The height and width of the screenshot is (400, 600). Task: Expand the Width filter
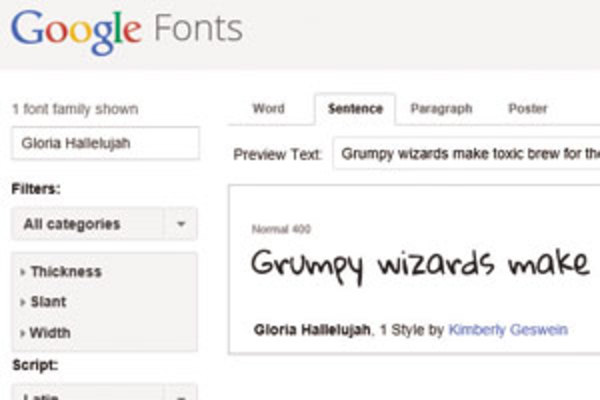[45, 333]
